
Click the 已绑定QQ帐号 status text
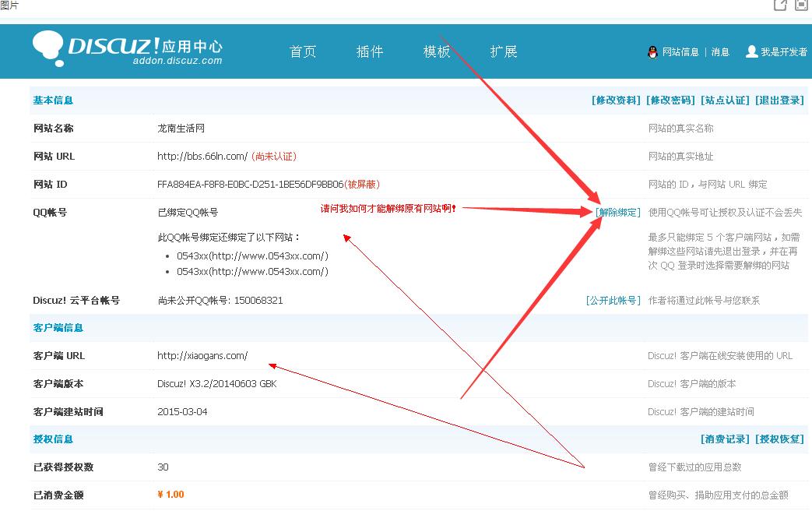point(188,213)
